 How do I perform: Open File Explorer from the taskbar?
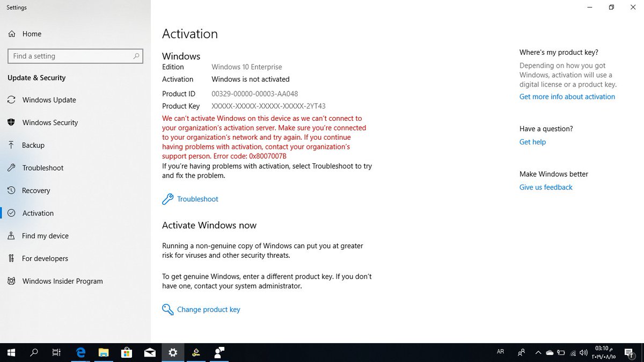[x=104, y=352]
